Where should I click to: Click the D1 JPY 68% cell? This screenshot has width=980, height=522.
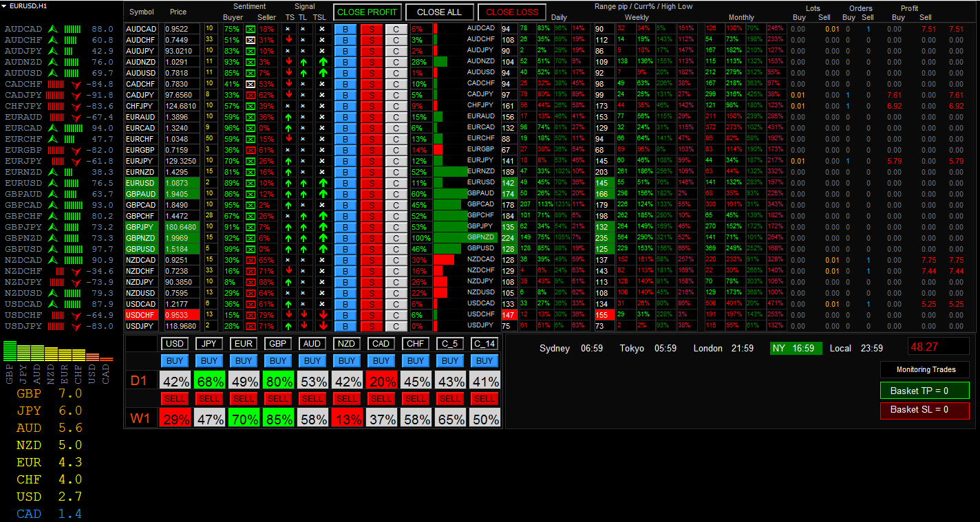[209, 381]
